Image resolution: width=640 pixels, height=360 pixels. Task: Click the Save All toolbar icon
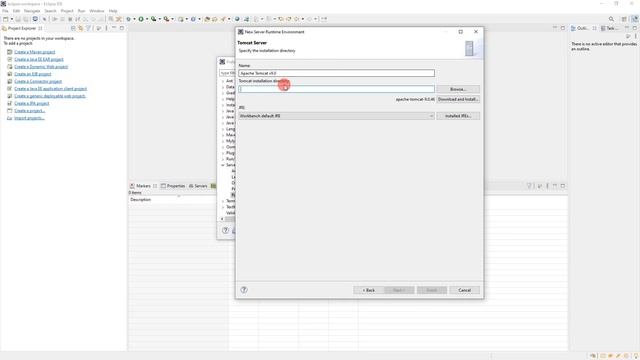(25, 19)
